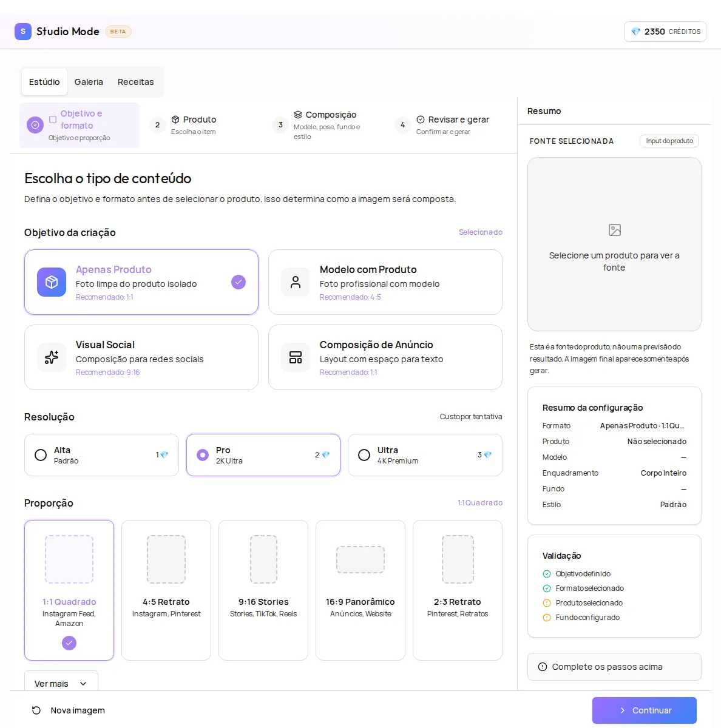Screen dimensions: 721x728
Task: Click the reset arrow icon beside Nova imagem
Action: 36,710
